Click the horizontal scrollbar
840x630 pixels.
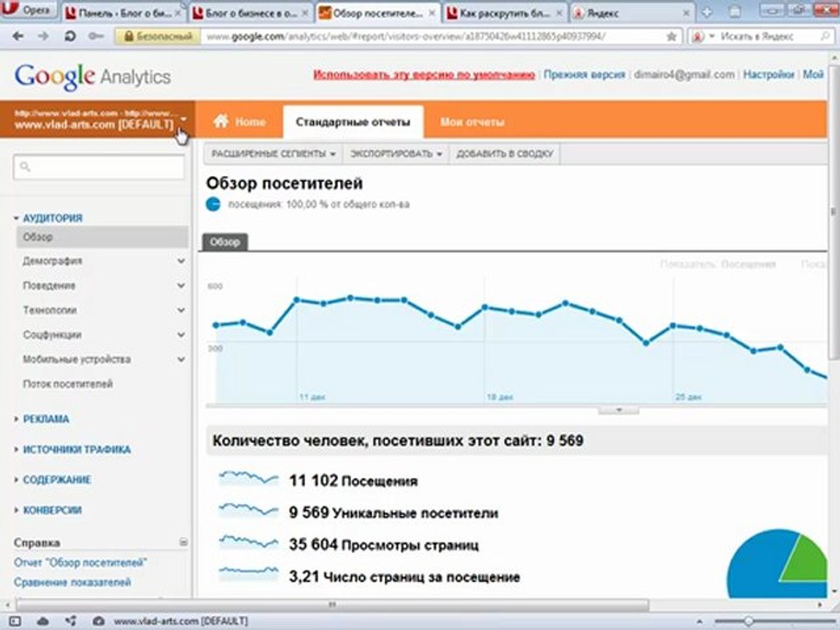(332, 605)
